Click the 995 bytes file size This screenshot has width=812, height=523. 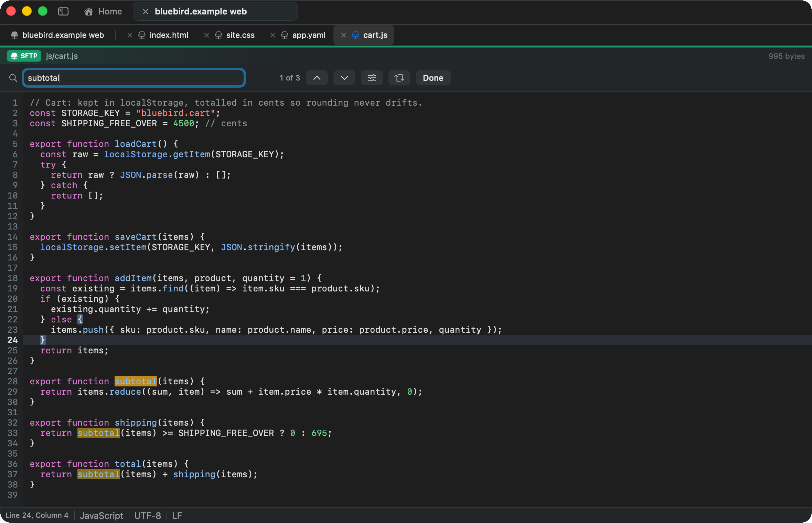[787, 56]
